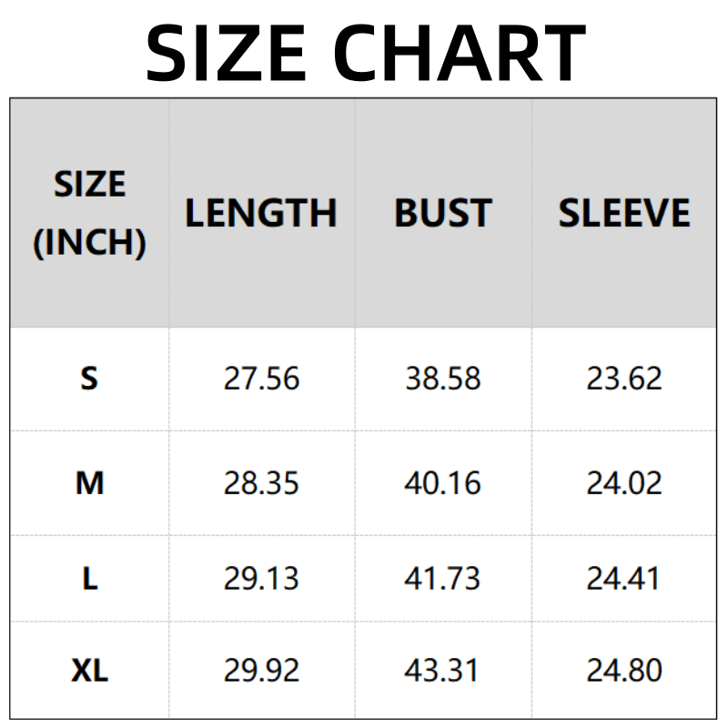Select the LENGTH column header

(261, 214)
